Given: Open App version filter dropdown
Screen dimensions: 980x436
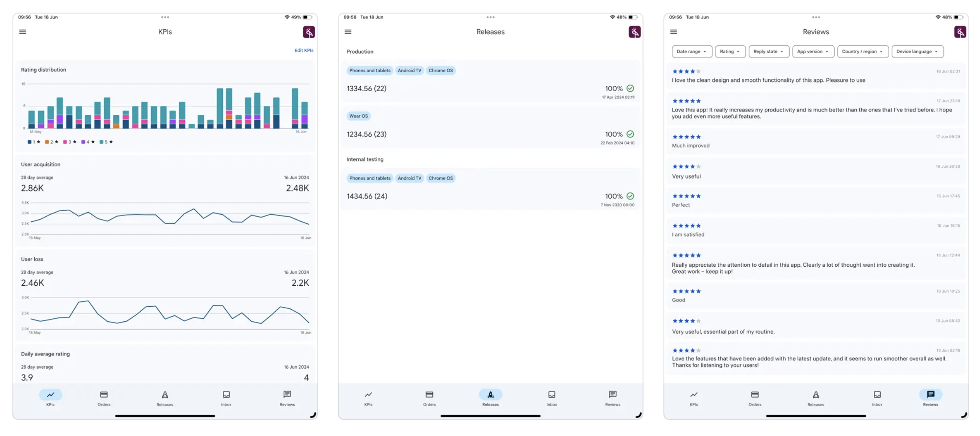Looking at the screenshot, I should click(x=813, y=51).
